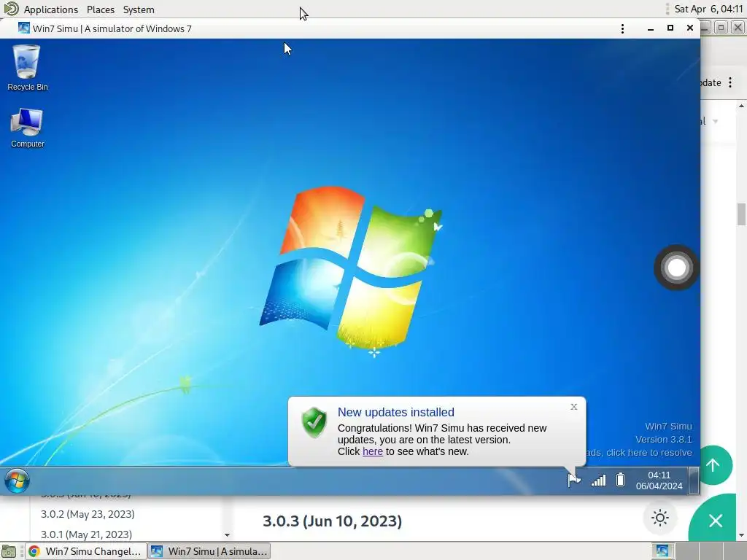
Task: Click the MATE logo in top panel
Action: coord(10,9)
